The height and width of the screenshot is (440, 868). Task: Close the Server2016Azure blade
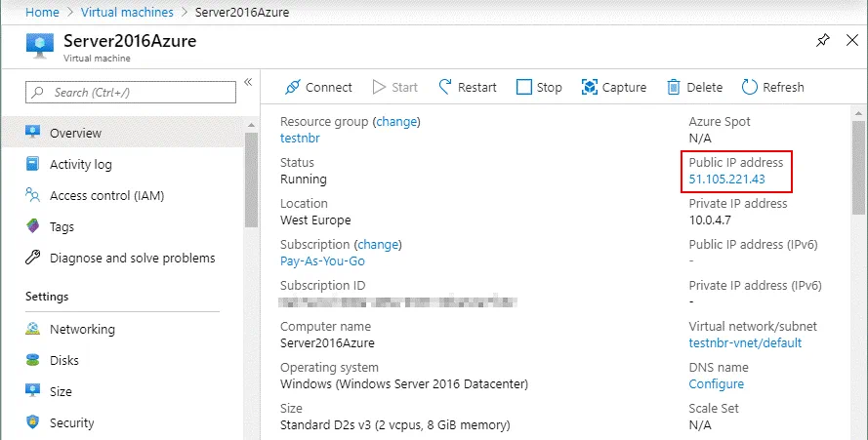tap(852, 40)
